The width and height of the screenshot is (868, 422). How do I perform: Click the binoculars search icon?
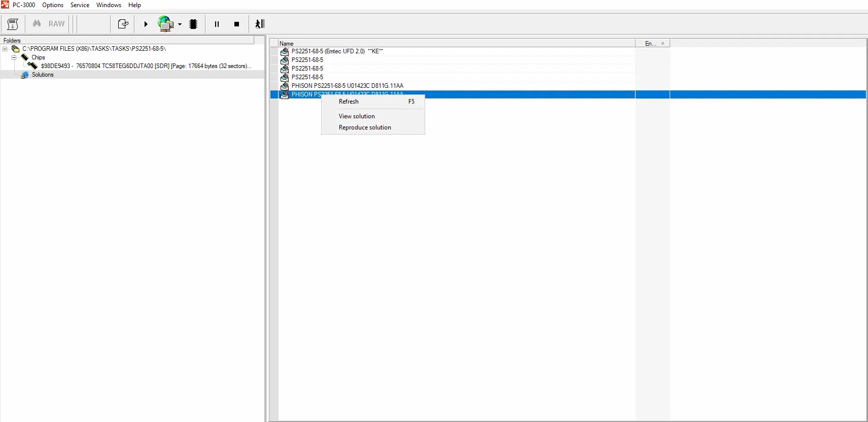(x=37, y=24)
